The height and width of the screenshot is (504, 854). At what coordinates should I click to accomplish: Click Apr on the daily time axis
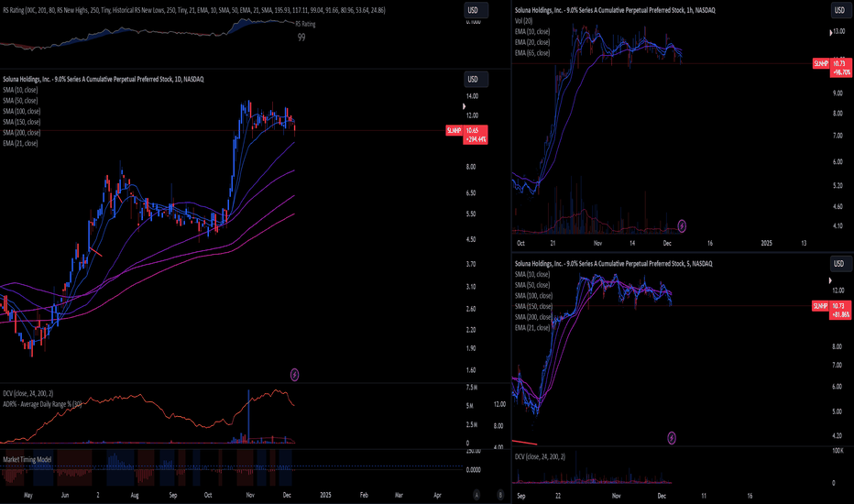[x=437, y=495]
